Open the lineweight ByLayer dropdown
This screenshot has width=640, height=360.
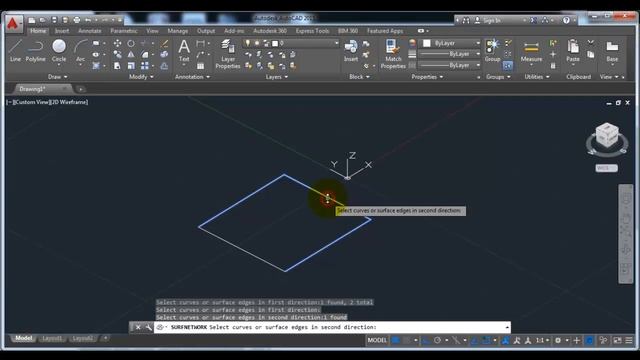(449, 54)
